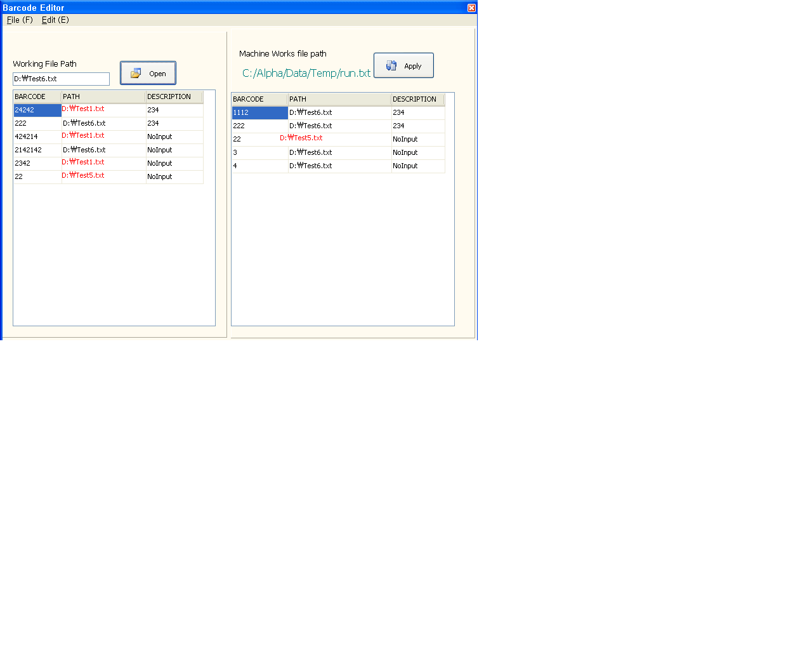The width and height of the screenshot is (812, 650).
Task: Click right table BARCODE column header
Action: pos(259,100)
